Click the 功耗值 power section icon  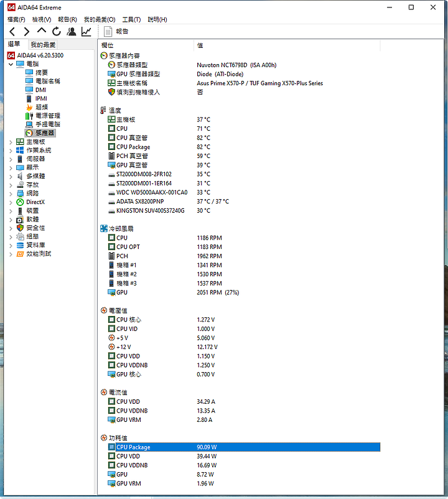[x=104, y=438]
